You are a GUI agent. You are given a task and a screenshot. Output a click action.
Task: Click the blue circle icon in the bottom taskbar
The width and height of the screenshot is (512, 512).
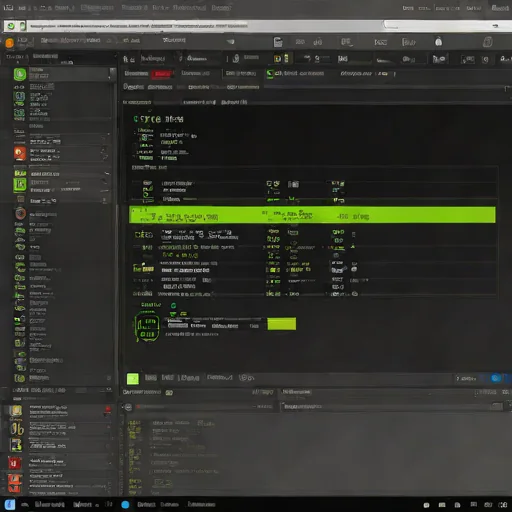coord(125,505)
